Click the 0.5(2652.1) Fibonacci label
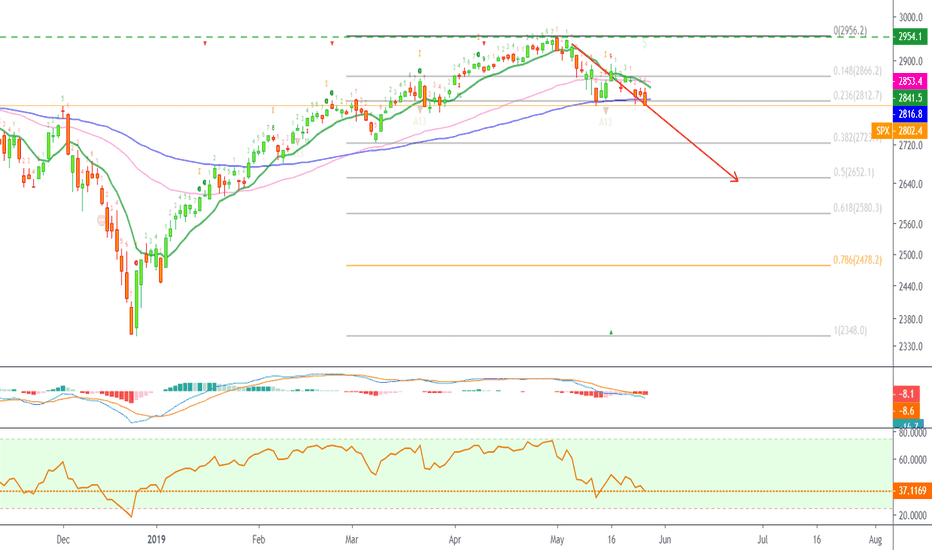The image size is (932, 550). [x=854, y=172]
